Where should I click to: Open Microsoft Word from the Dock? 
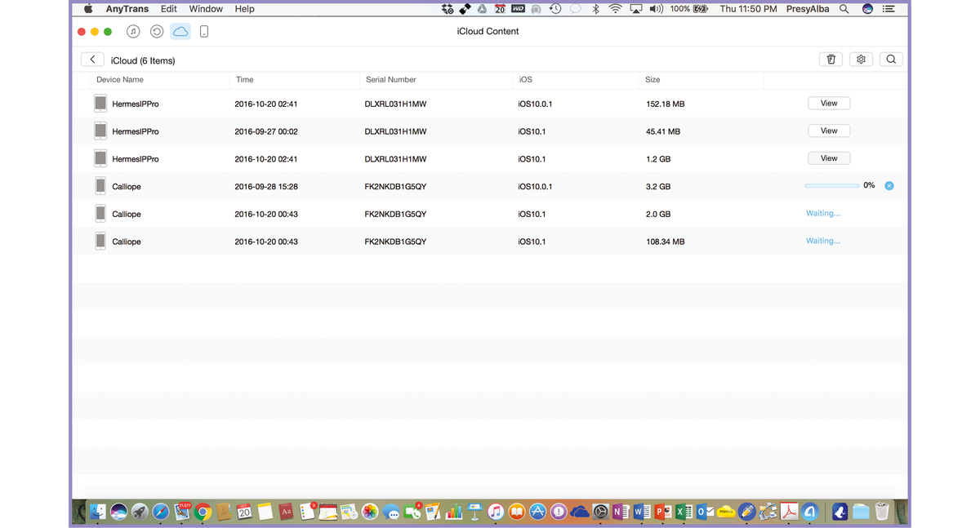point(642,512)
